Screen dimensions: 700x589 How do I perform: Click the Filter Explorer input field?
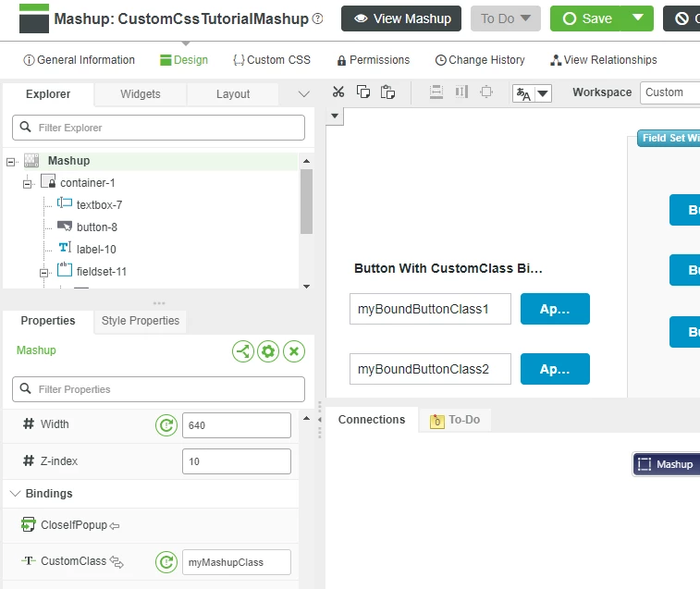pos(158,128)
